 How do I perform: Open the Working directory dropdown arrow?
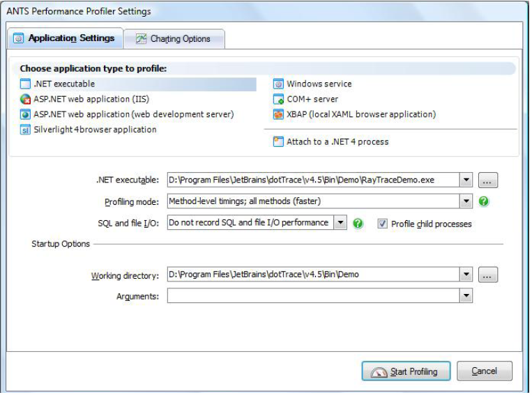466,274
